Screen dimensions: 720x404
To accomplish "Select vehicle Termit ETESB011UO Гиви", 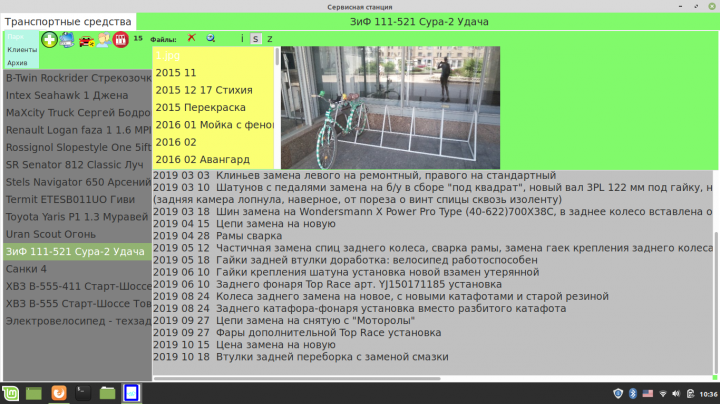I will click(78, 200).
